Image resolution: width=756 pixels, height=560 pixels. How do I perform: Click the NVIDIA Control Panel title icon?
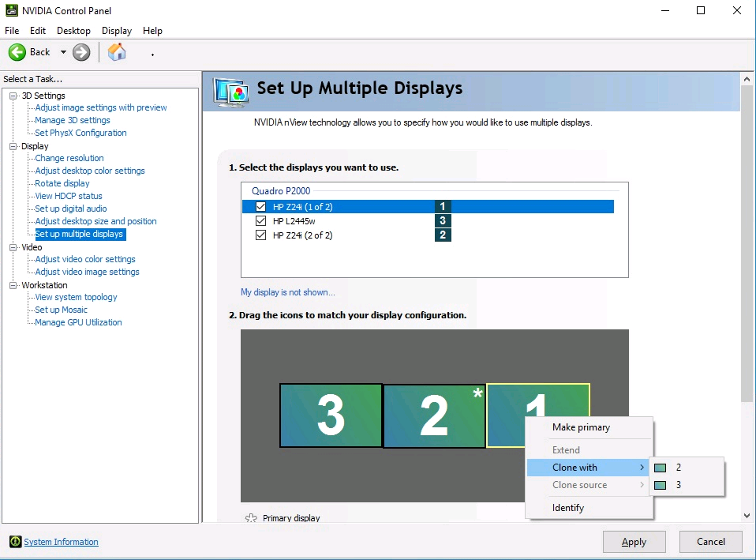pyautogui.click(x=12, y=10)
